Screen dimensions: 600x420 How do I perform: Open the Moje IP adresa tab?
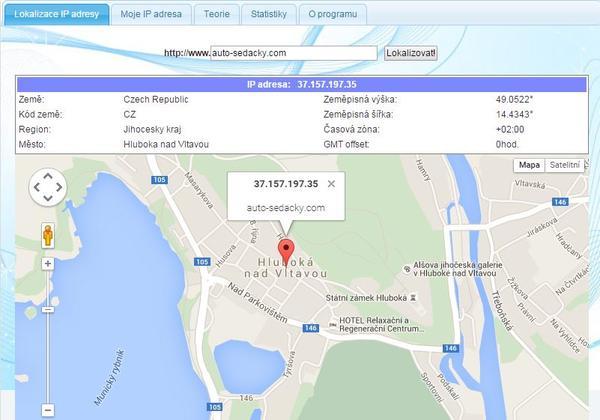click(151, 14)
